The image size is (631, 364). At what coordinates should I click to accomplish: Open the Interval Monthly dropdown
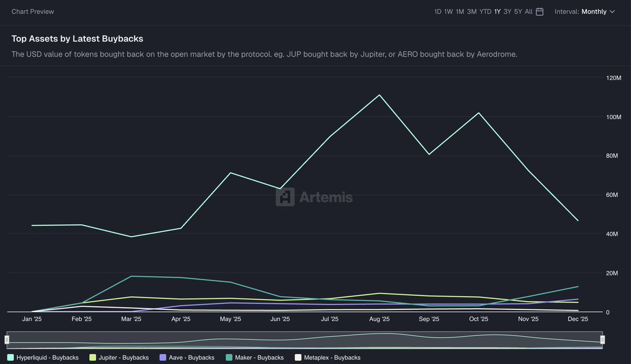pyautogui.click(x=594, y=11)
